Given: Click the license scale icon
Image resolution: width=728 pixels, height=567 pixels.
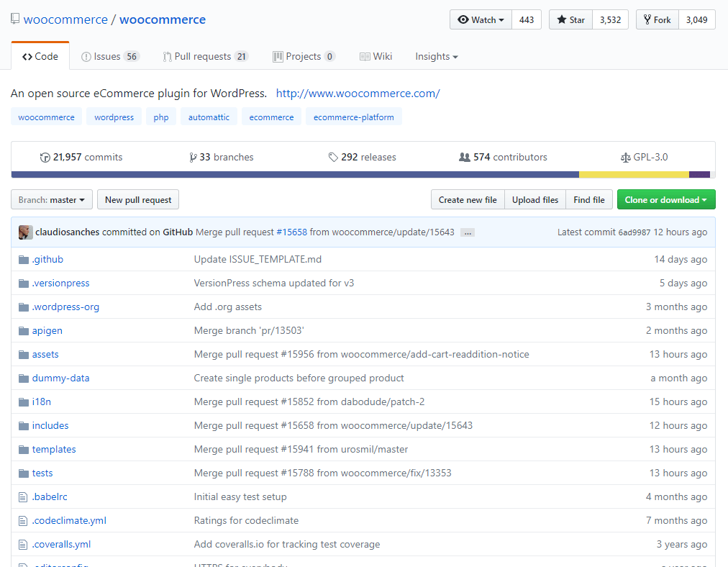Looking at the screenshot, I should point(625,158).
